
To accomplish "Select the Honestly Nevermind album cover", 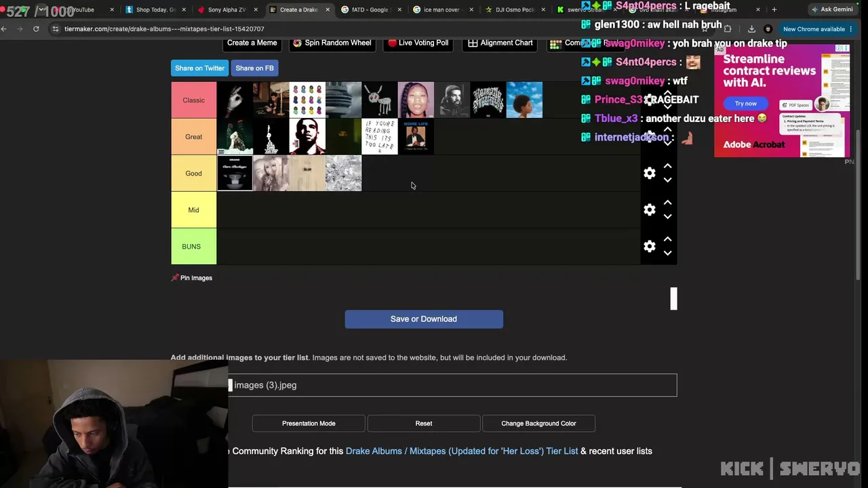I will tap(488, 100).
